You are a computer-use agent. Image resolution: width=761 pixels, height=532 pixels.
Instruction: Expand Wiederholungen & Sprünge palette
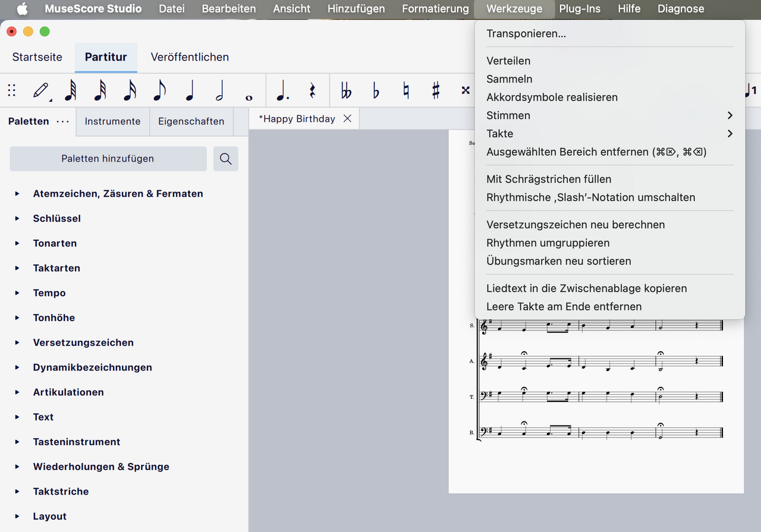point(18,467)
